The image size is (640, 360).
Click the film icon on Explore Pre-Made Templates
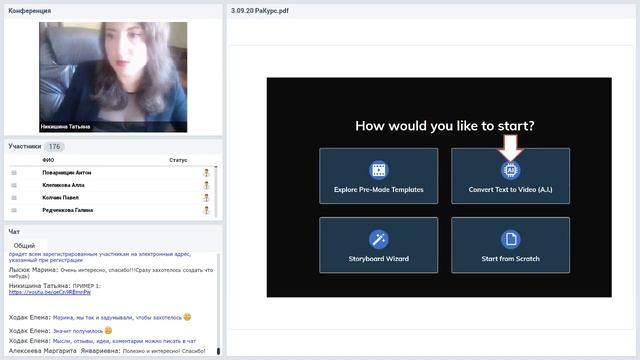[378, 170]
